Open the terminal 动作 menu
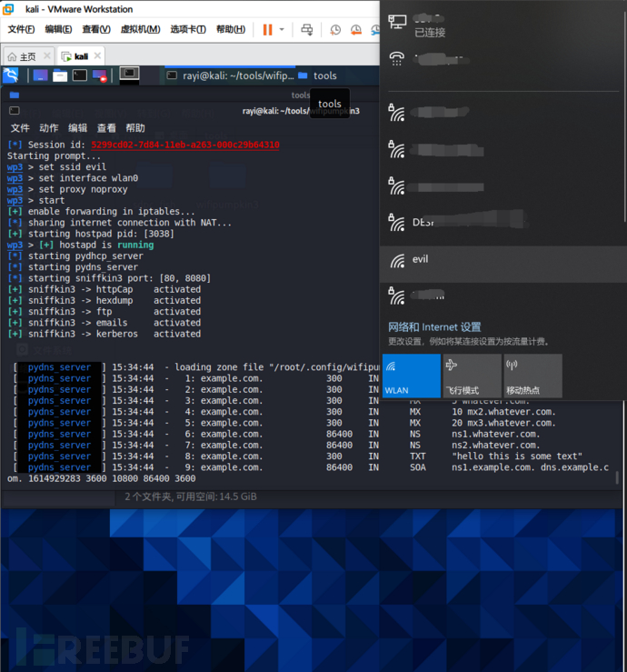This screenshot has height=672, width=627. [x=49, y=127]
